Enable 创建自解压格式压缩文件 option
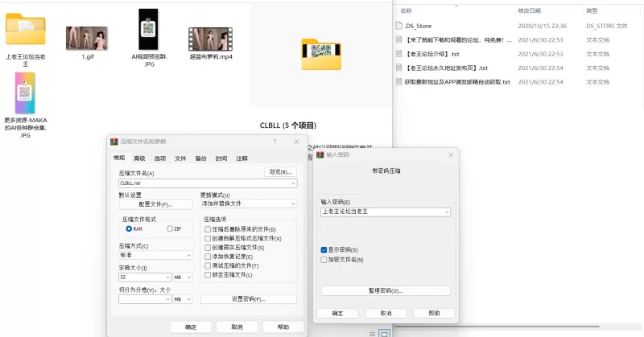 tap(208, 239)
